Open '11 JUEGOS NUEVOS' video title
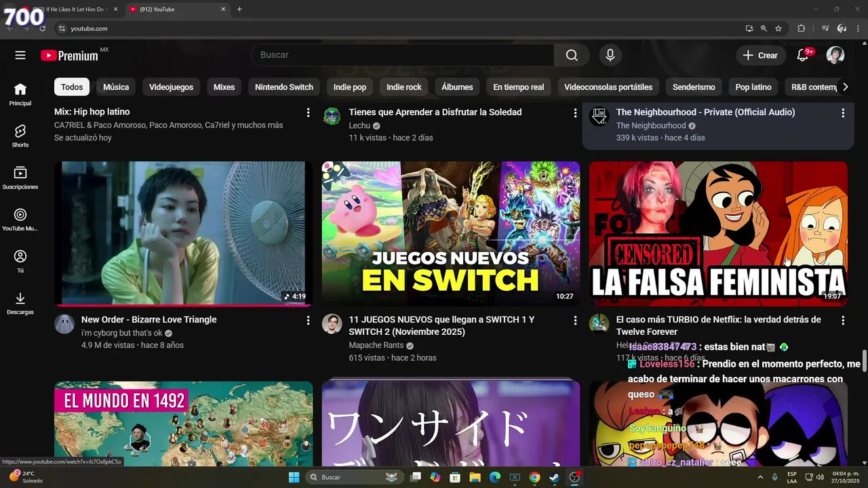This screenshot has width=868, height=488. click(441, 325)
